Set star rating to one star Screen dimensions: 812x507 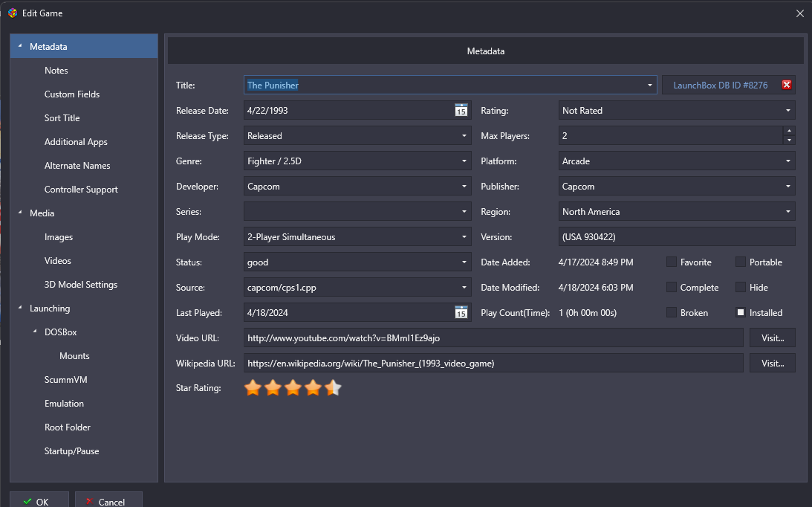point(253,388)
